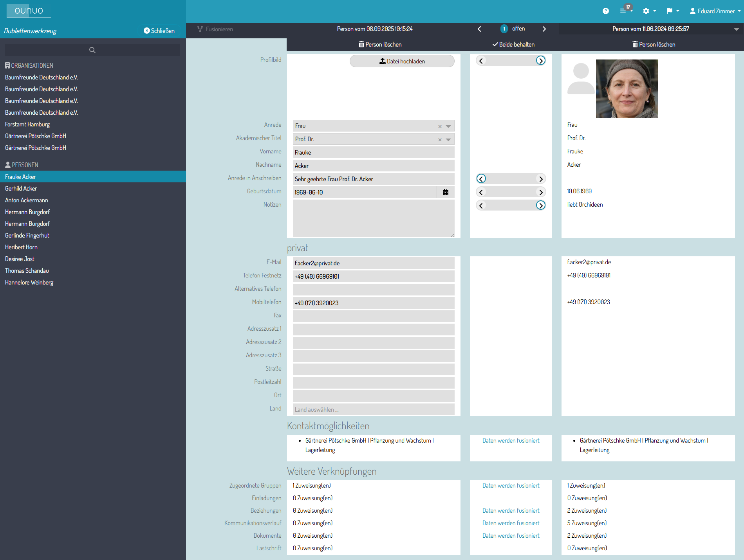Click the Vorname input field
The image size is (744, 560).
pos(373,152)
